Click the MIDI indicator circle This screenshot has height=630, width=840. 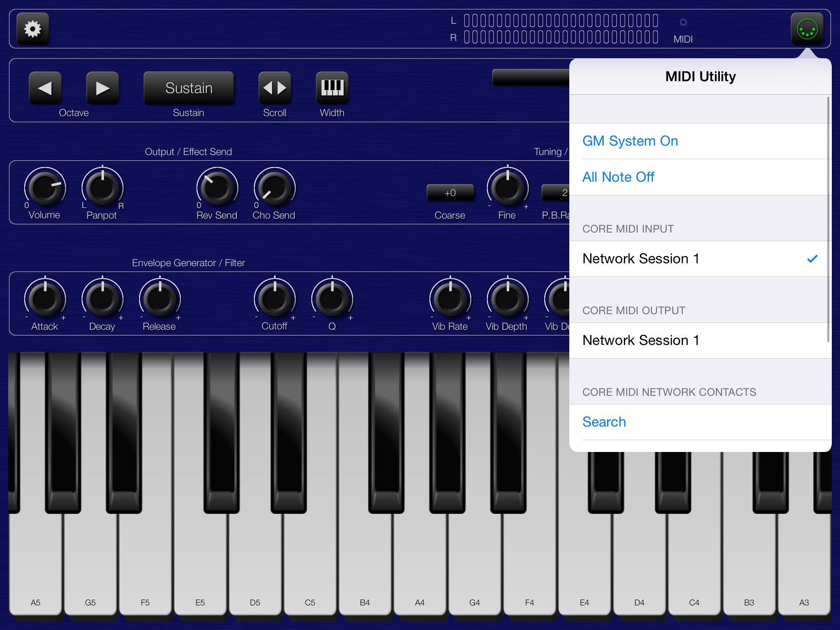pyautogui.click(x=683, y=22)
